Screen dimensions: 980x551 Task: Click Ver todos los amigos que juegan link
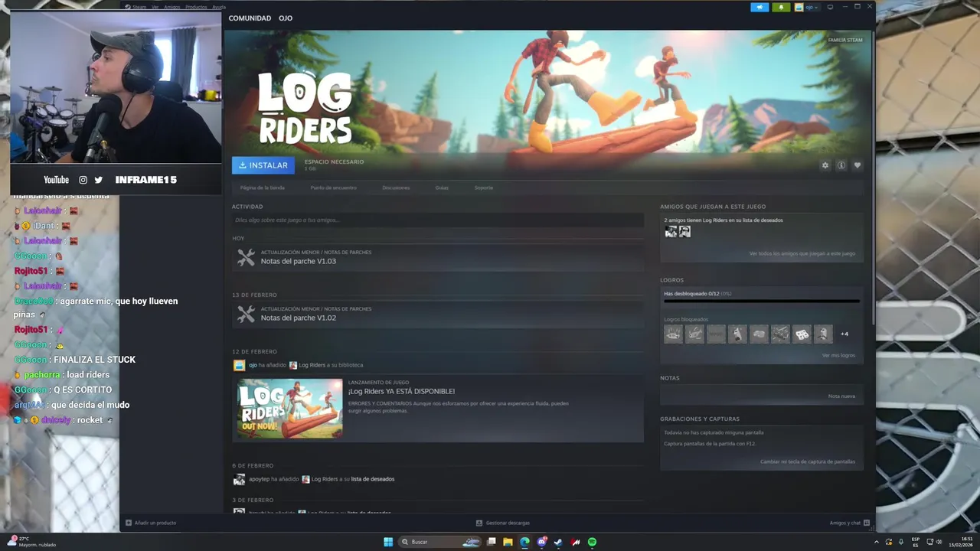(x=802, y=253)
